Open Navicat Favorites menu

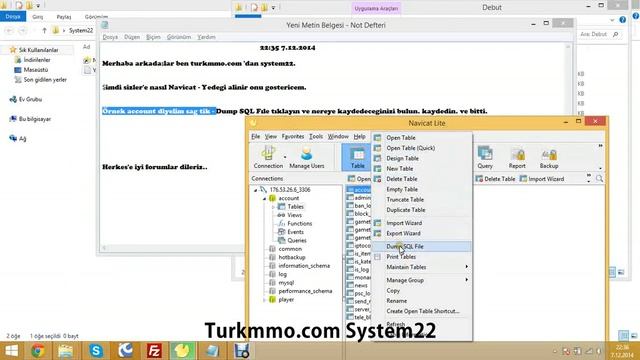[x=293, y=136]
